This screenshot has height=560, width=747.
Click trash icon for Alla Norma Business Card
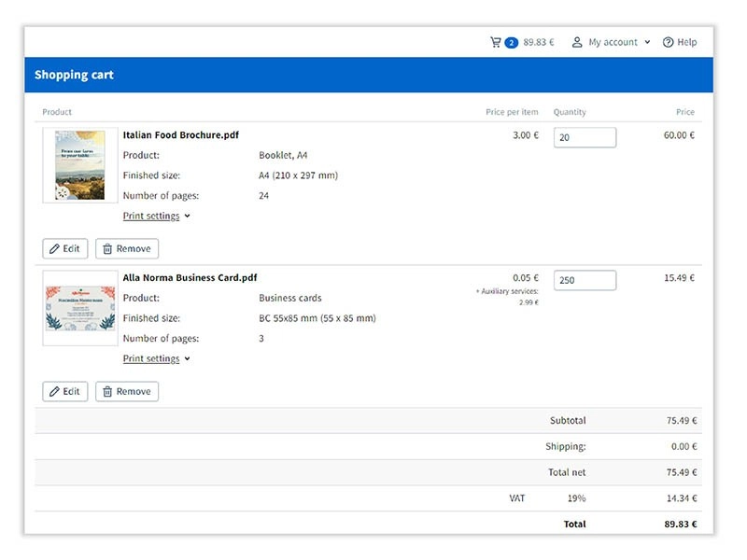(x=107, y=392)
